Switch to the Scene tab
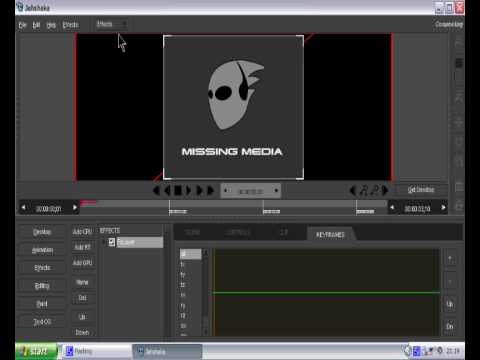The image size is (480, 360). pyautogui.click(x=192, y=232)
